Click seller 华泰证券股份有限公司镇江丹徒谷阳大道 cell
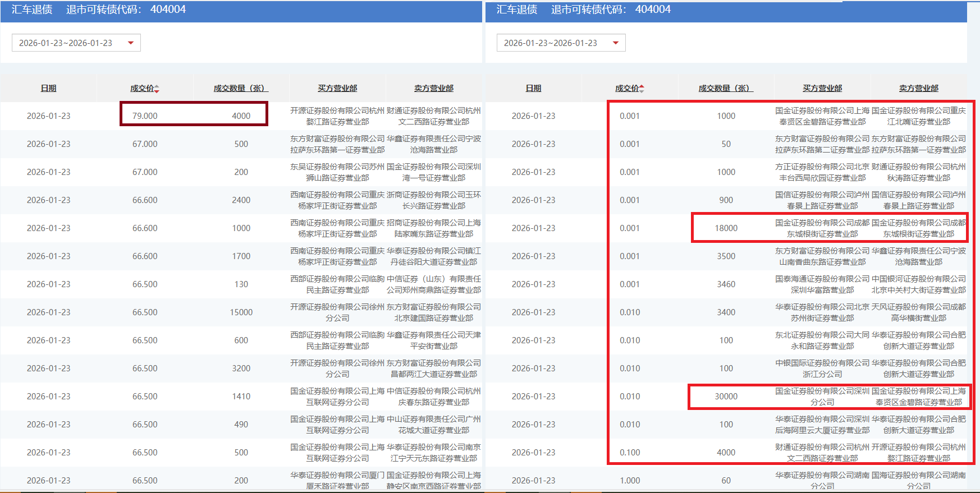Screen dimensions: 980x493 pos(434,256)
